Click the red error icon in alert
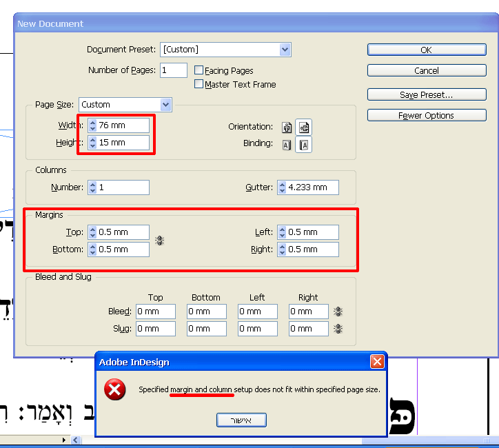 (x=114, y=389)
